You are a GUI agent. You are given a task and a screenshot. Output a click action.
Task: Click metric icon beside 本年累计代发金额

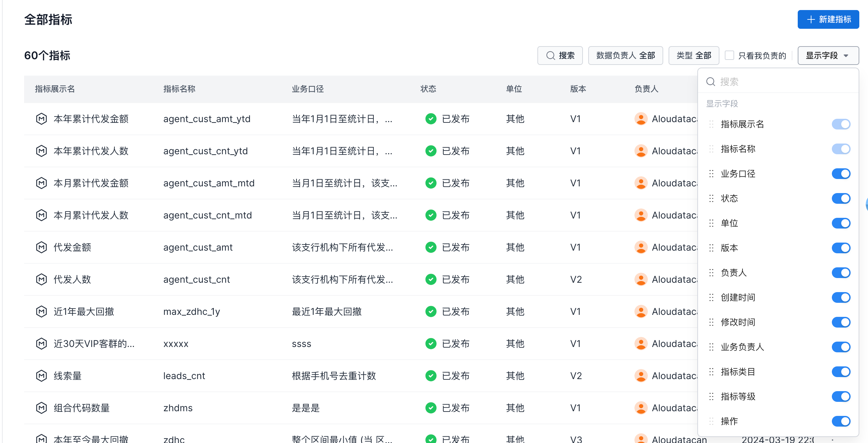[x=41, y=119]
